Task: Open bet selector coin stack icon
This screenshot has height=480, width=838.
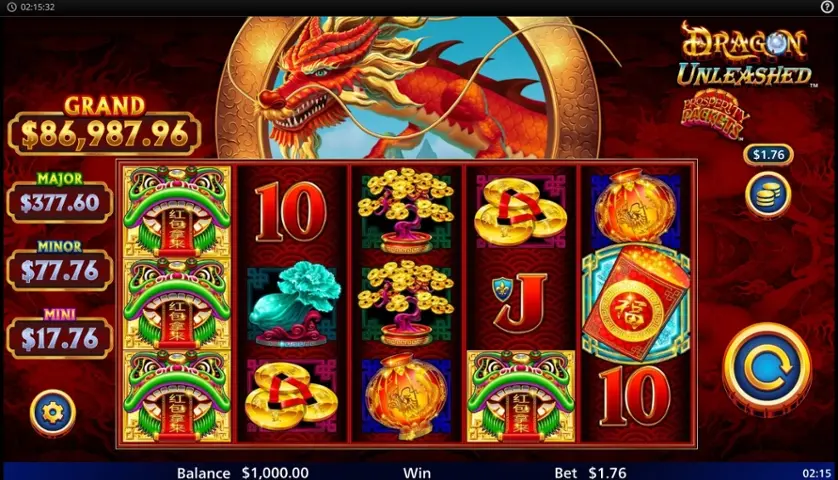Action: point(768,194)
